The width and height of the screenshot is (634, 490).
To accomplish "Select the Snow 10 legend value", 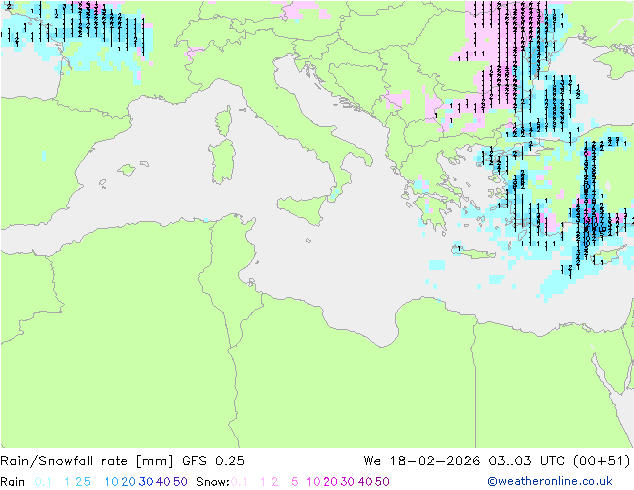I will point(313,482).
